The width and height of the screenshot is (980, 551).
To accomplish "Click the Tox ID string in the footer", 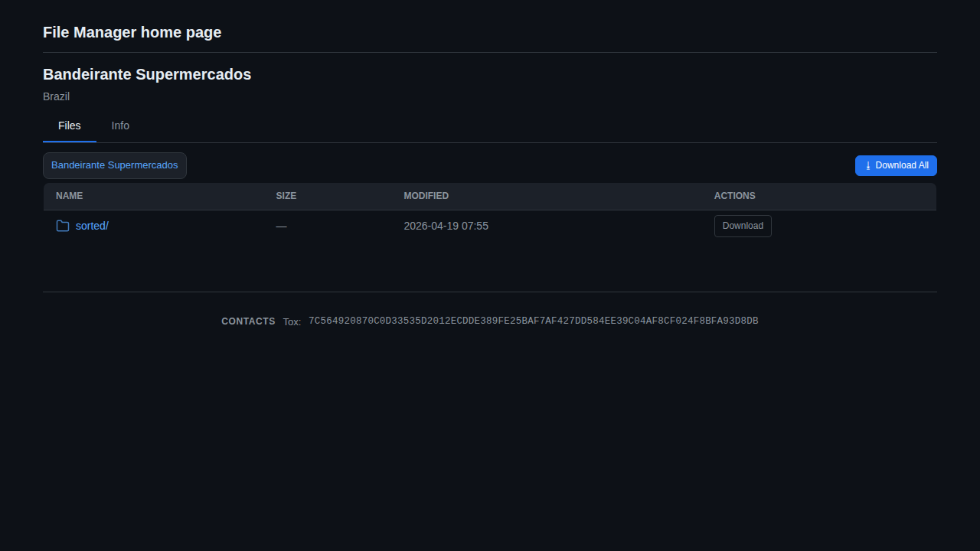I will [x=534, y=321].
